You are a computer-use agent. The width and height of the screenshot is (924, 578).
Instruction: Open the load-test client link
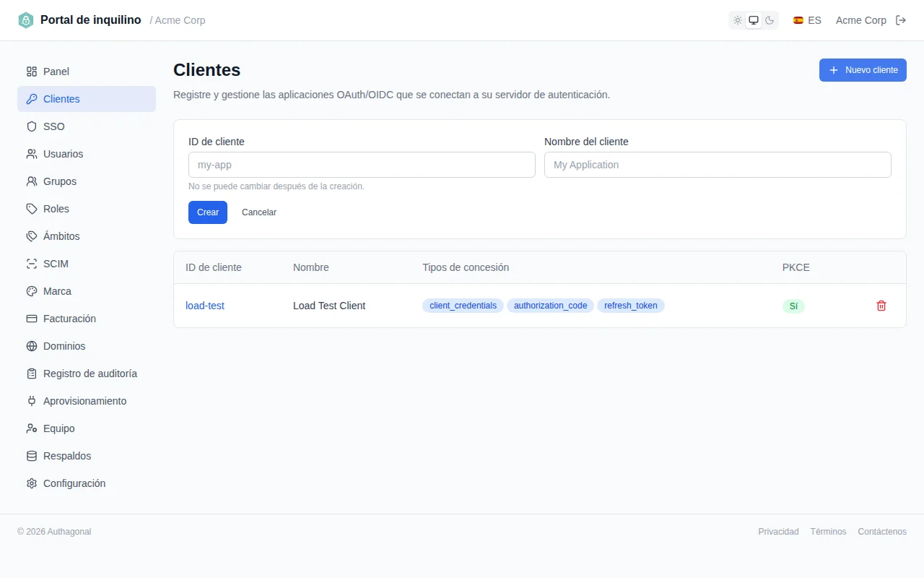205,306
